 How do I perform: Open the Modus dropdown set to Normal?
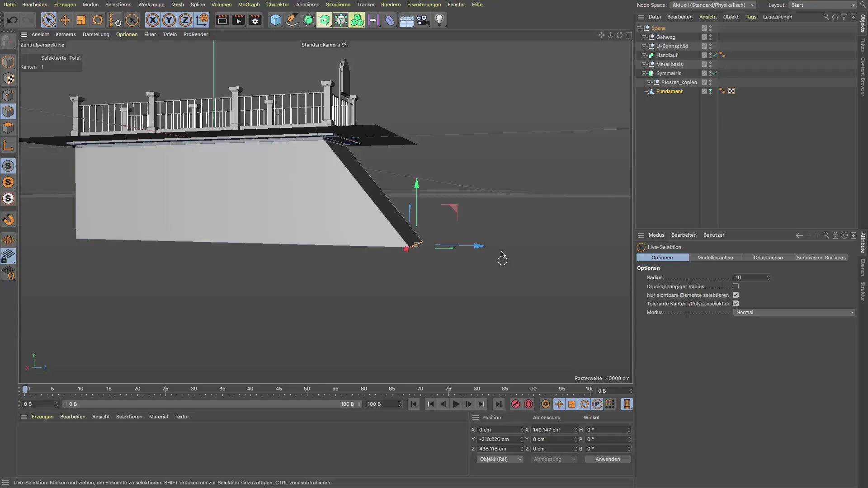coord(794,312)
